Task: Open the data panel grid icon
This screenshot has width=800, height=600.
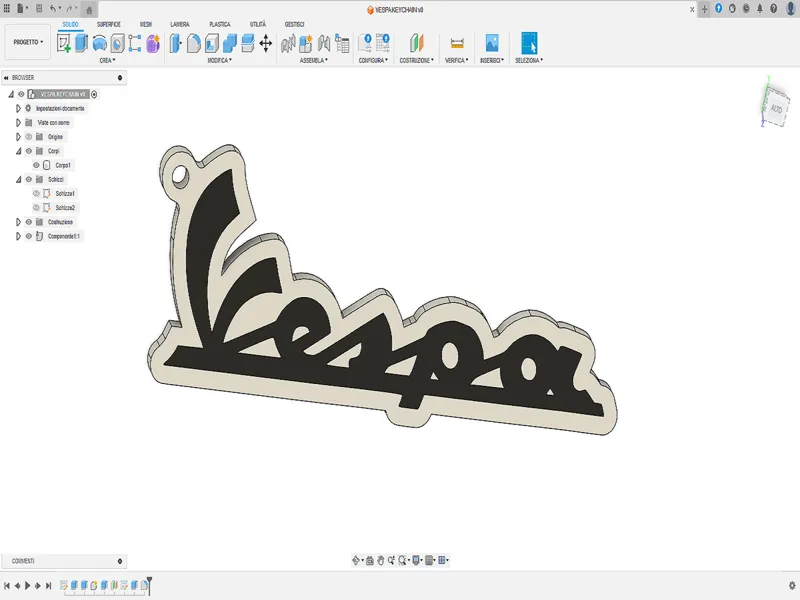Action: pos(7,8)
